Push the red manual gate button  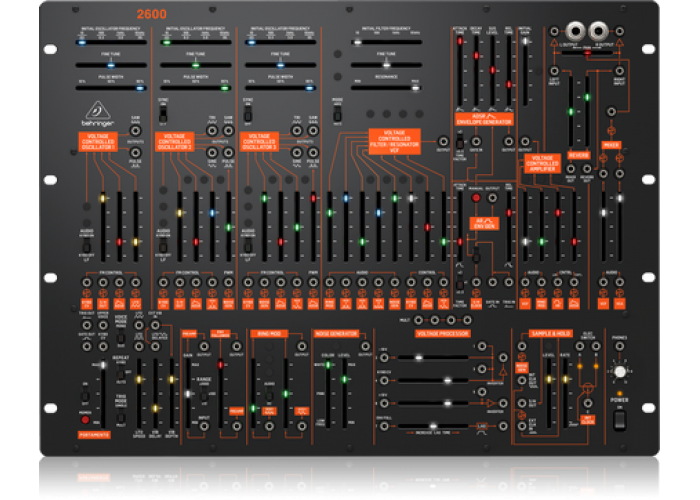pyautogui.click(x=476, y=197)
